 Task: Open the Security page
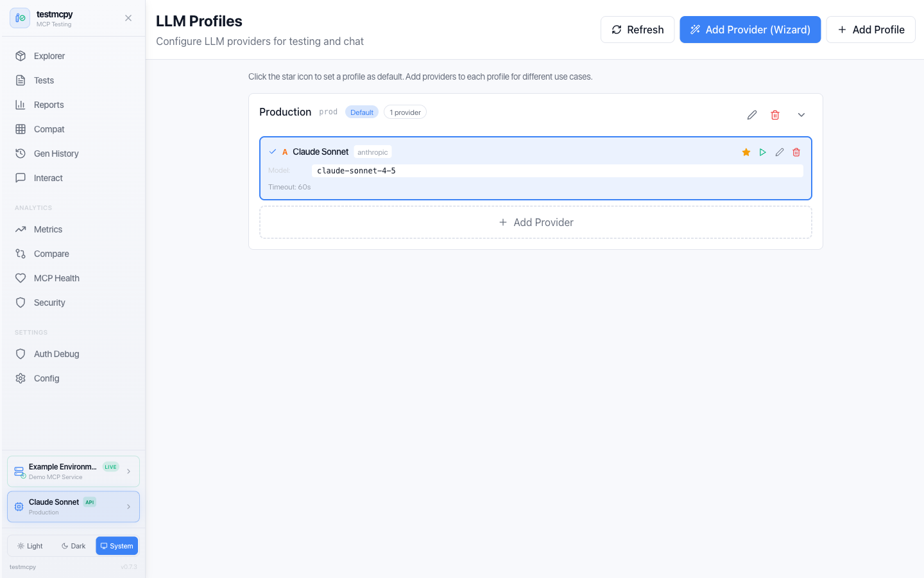click(x=73, y=302)
